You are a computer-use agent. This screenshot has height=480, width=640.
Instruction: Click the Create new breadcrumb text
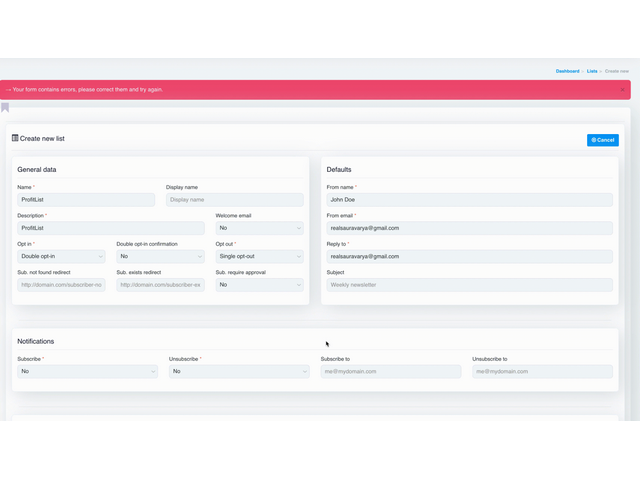click(x=617, y=71)
